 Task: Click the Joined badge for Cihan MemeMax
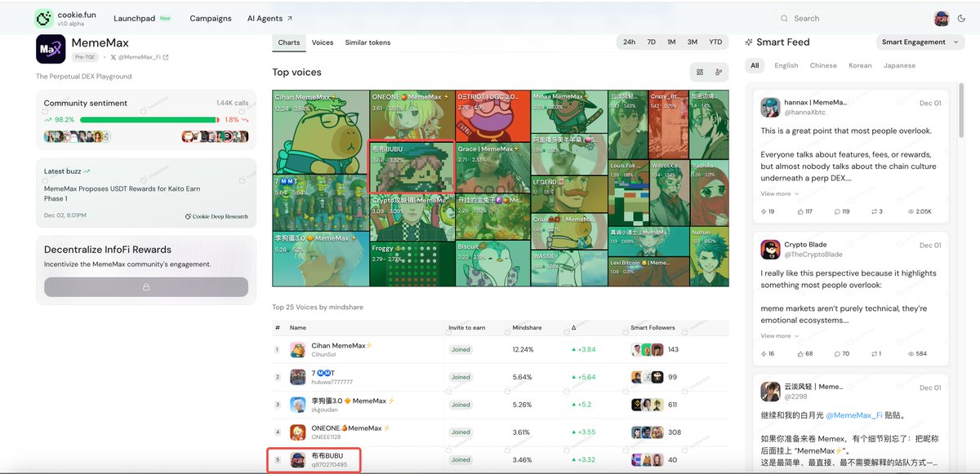461,349
